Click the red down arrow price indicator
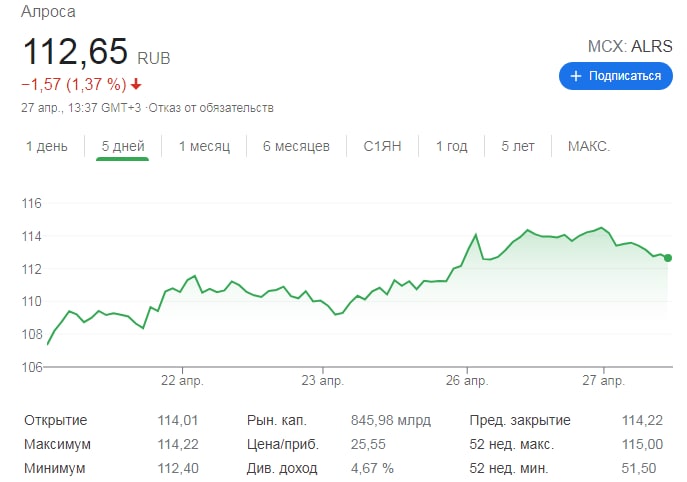This screenshot has height=482, width=687. (x=136, y=84)
